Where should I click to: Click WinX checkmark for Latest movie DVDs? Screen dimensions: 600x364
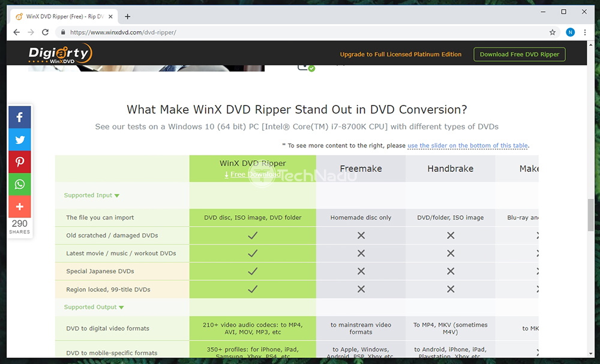[253, 253]
